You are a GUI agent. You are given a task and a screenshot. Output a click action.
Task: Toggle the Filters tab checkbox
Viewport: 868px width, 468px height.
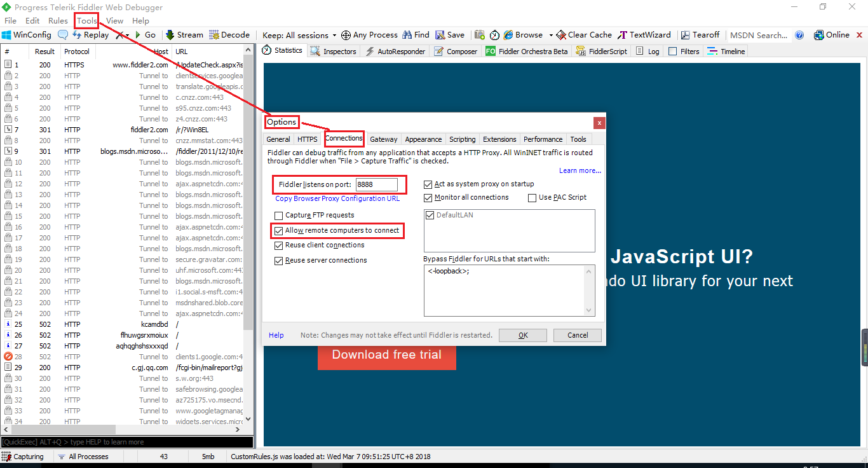(672, 52)
